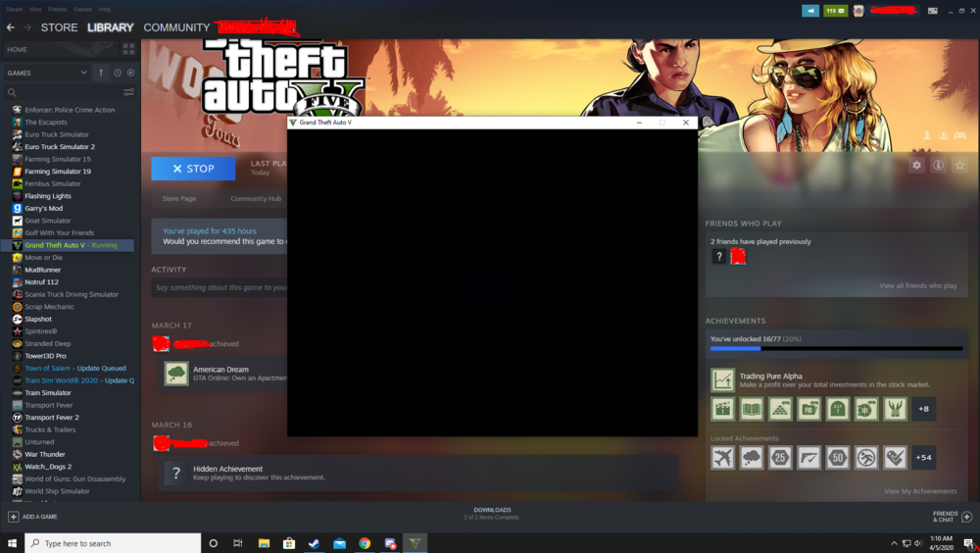Show hidden system tray icons chevron
Image resolution: width=980 pixels, height=553 pixels.
click(894, 543)
